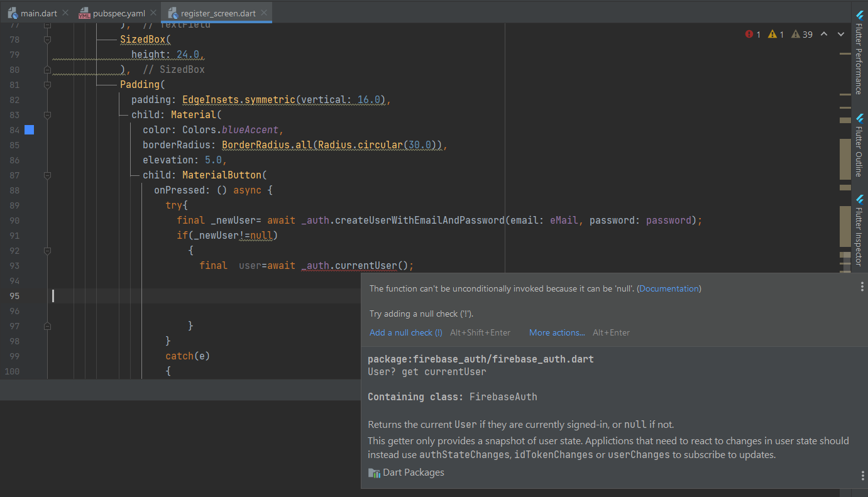
Task: Click the register_screen.dart file icon
Action: click(172, 13)
